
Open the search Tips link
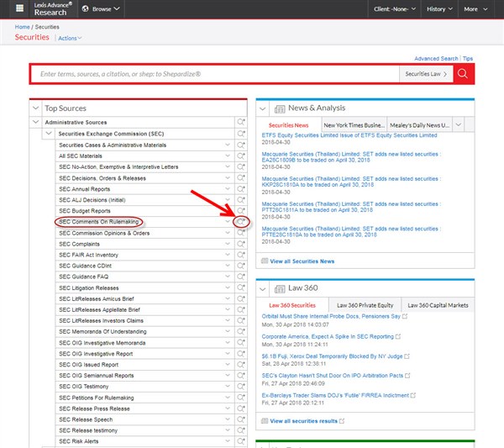coord(468,59)
